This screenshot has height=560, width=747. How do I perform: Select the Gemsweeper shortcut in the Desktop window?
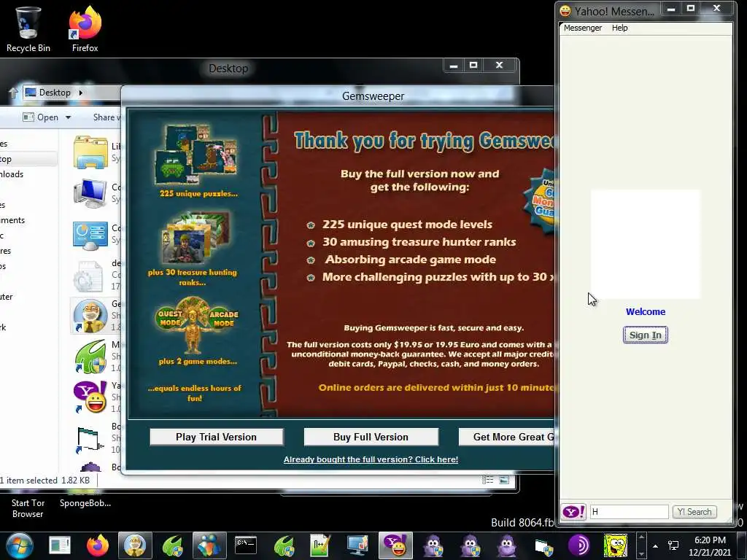90,315
